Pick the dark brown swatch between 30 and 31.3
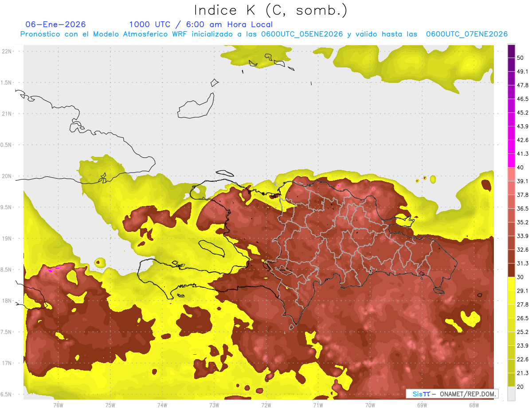The width and height of the screenshot is (532, 411). (x=511, y=270)
